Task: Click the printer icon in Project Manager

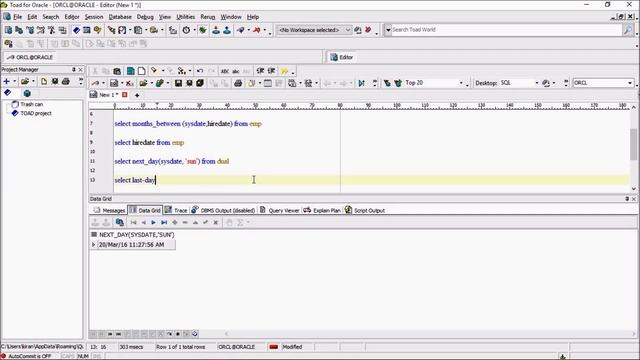Action: 66,82
